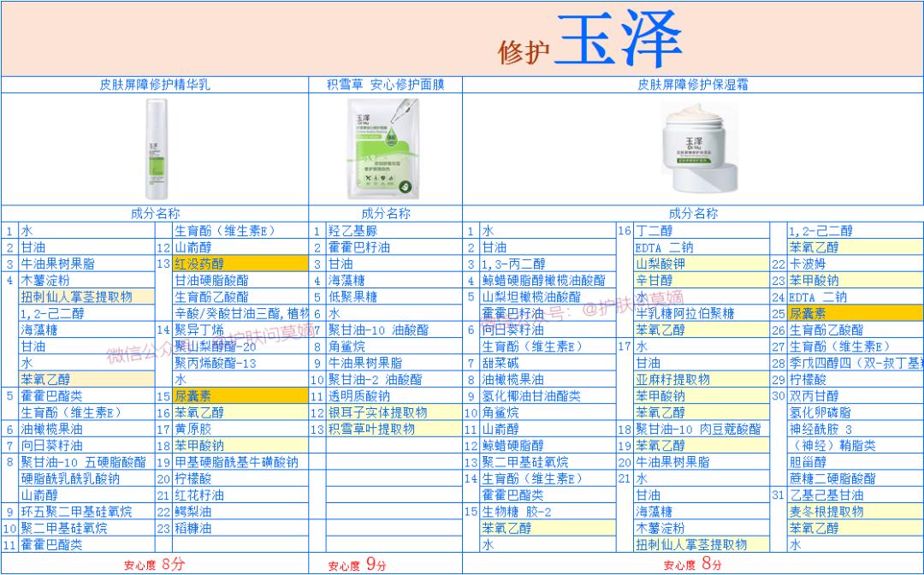Click the 亚麻籽提取物 cell
The image size is (924, 575).
tap(702, 379)
